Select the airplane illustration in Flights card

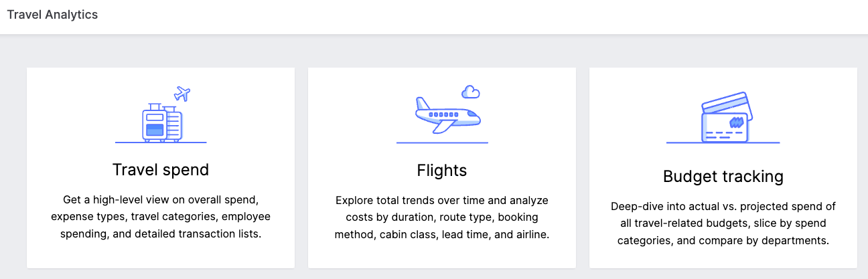[x=447, y=114]
